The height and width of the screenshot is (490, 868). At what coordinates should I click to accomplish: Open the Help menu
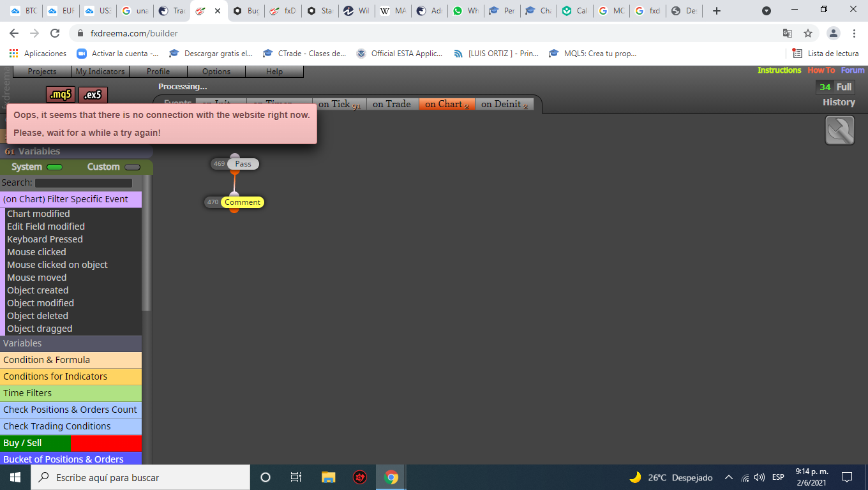point(274,71)
